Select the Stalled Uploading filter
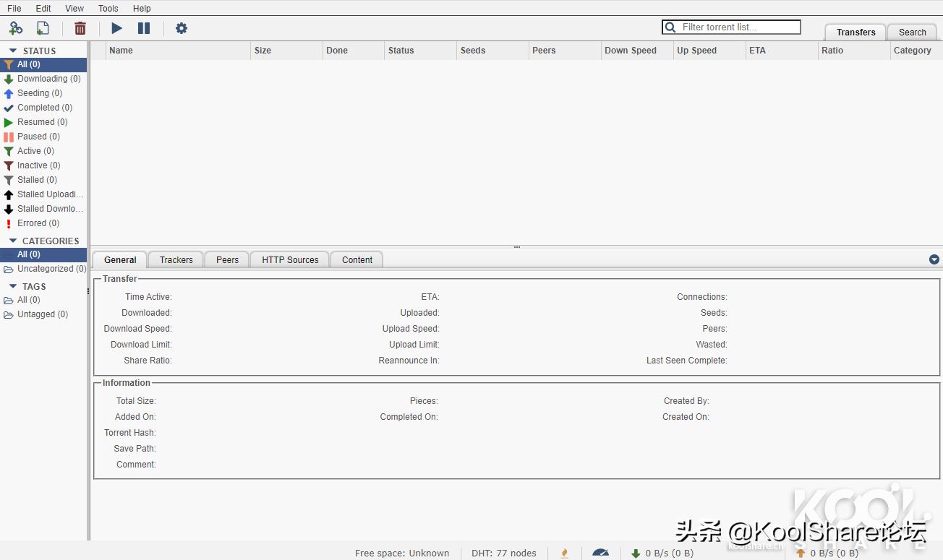The width and height of the screenshot is (943, 560). coord(43,194)
